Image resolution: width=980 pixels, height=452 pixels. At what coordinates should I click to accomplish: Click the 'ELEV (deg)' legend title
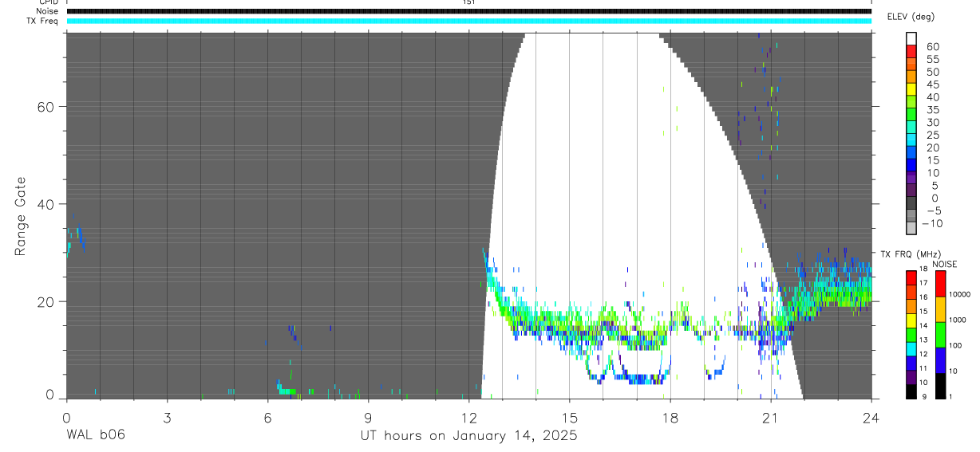(911, 17)
